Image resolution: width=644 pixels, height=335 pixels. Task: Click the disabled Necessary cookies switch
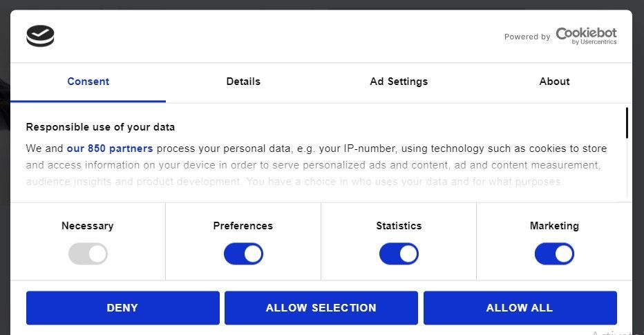pos(88,253)
